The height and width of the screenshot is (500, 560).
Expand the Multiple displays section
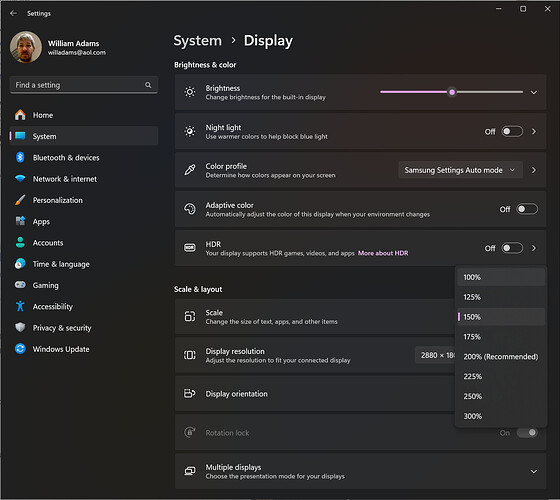[534, 471]
